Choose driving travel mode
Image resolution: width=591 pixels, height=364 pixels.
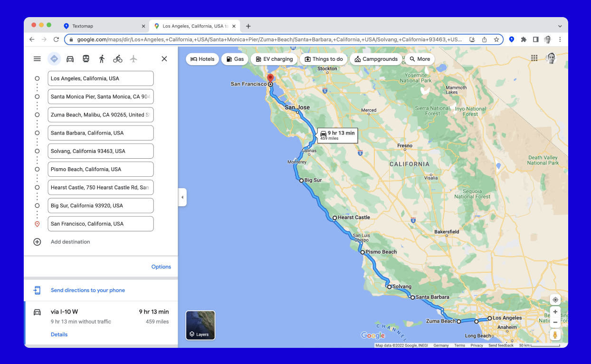pyautogui.click(x=70, y=59)
